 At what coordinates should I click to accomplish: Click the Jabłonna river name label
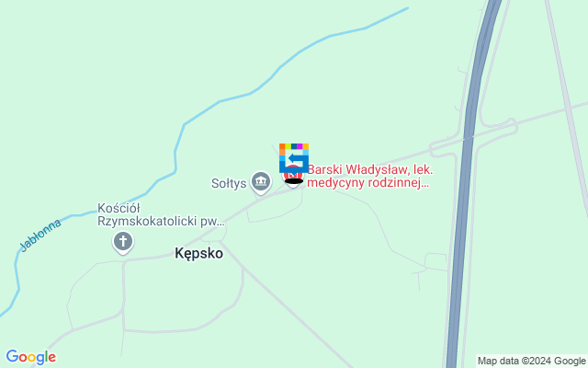pos(40,236)
